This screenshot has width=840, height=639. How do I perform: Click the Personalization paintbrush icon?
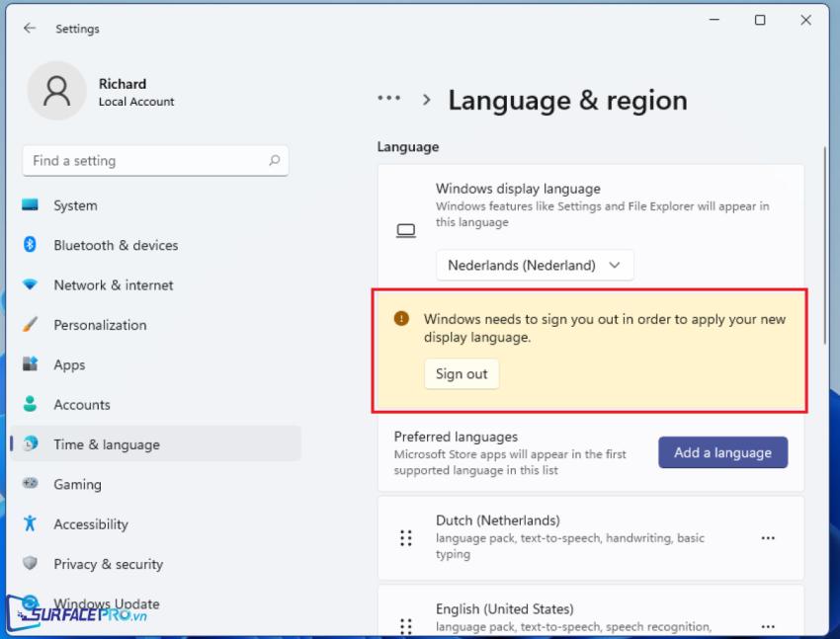(30, 324)
